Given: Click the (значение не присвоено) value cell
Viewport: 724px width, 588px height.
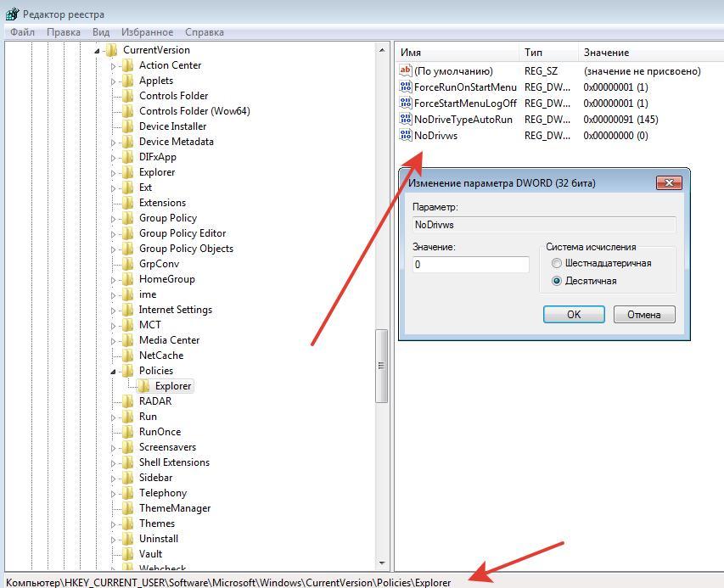Looking at the screenshot, I should tap(642, 70).
